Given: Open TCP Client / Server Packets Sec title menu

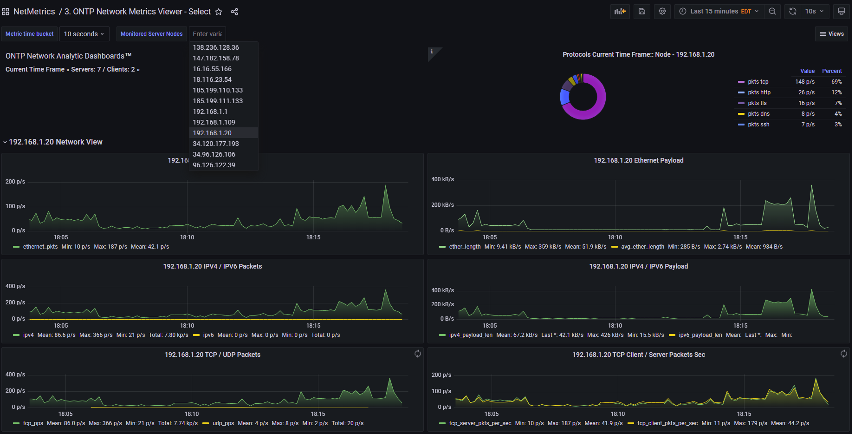Looking at the screenshot, I should [x=639, y=355].
